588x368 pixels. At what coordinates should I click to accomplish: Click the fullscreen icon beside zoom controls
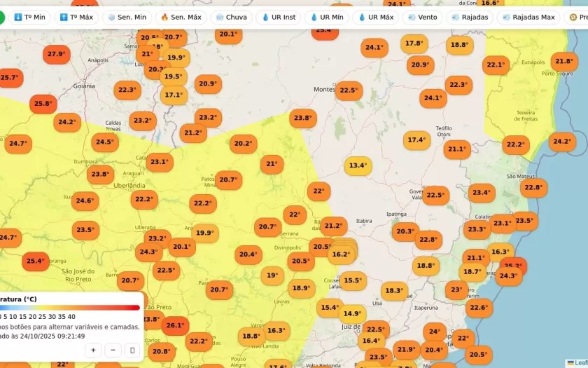pyautogui.click(x=132, y=350)
